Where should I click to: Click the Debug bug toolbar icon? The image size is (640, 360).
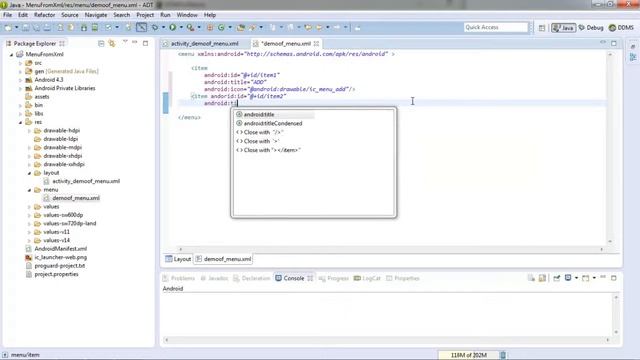click(x=155, y=27)
